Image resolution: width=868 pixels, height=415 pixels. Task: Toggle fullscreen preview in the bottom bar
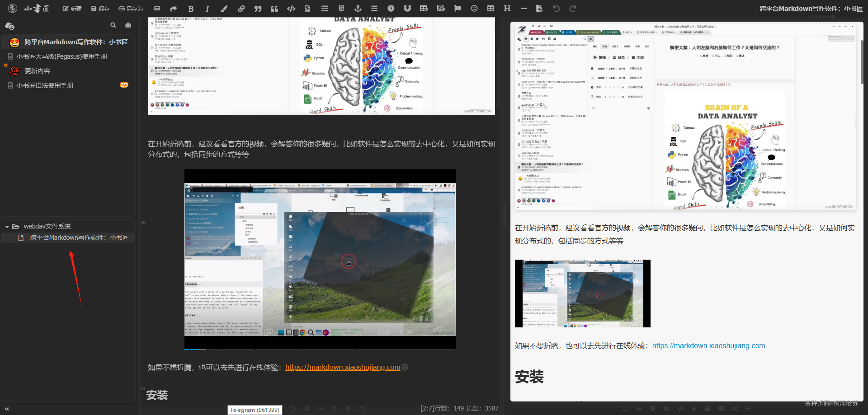(x=625, y=409)
